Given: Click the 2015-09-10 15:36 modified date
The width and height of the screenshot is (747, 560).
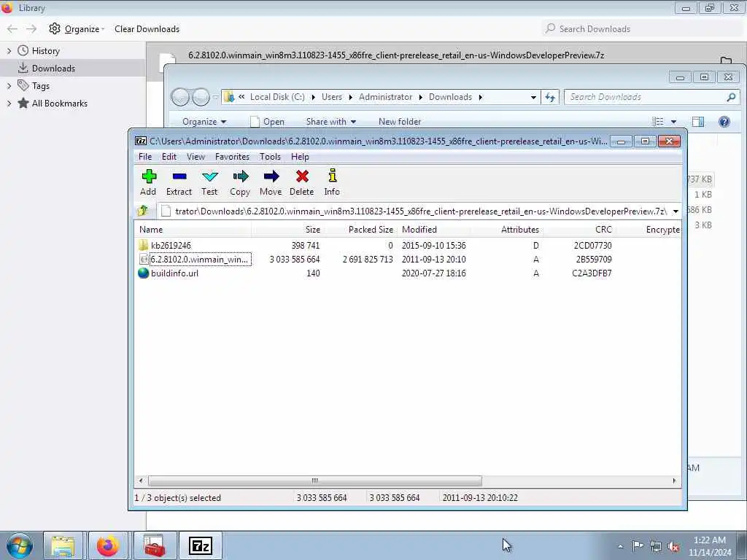Looking at the screenshot, I should [433, 245].
